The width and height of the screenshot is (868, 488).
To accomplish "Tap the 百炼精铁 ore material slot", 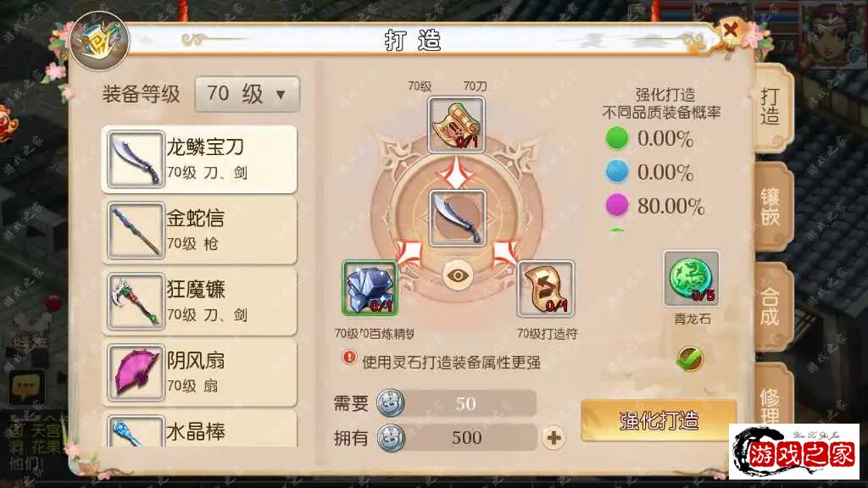I will point(370,288).
